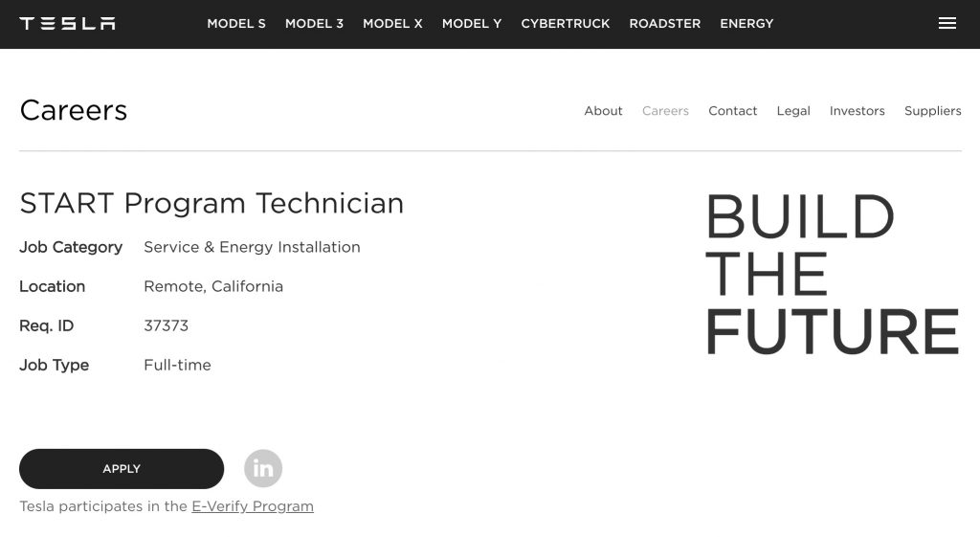Click the Job Category label
The width and height of the screenshot is (980, 537).
pyautogui.click(x=71, y=248)
